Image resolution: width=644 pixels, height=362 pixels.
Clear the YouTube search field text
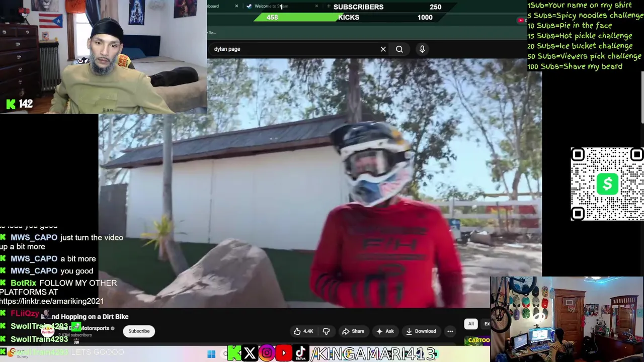click(x=383, y=49)
